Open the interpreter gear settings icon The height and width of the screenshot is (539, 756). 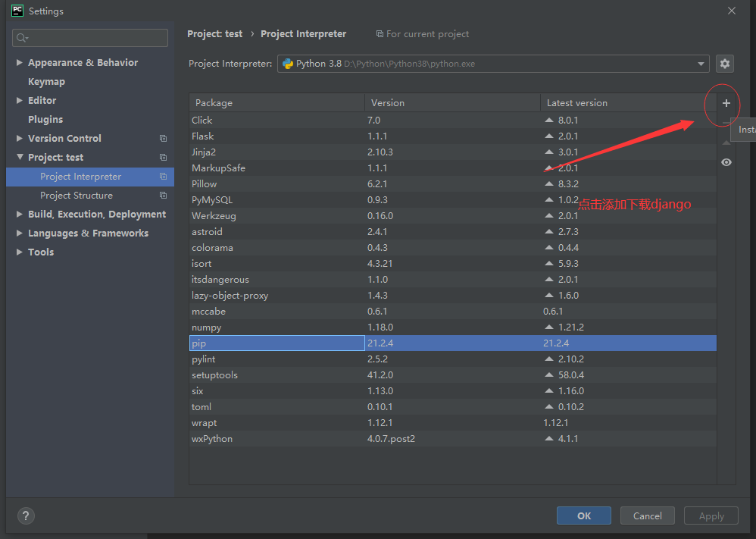coord(725,64)
